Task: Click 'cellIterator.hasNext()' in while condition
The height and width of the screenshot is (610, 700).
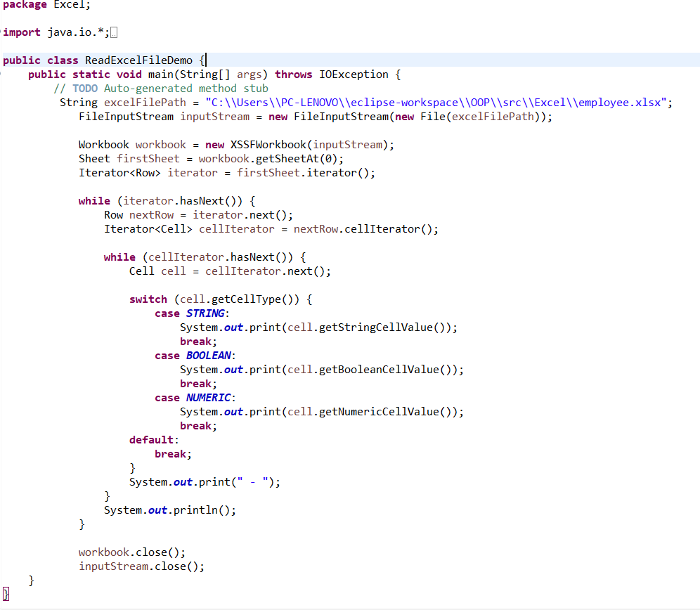Action: (221, 257)
